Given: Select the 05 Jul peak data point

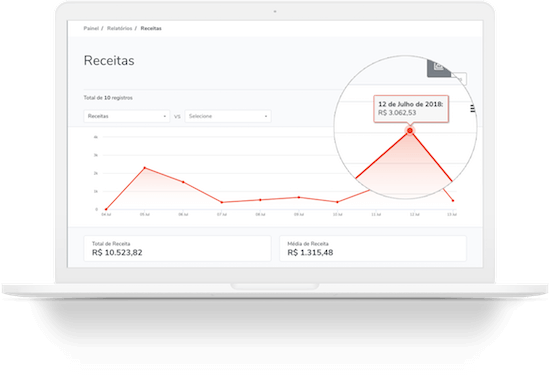Looking at the screenshot, I should 145,168.
